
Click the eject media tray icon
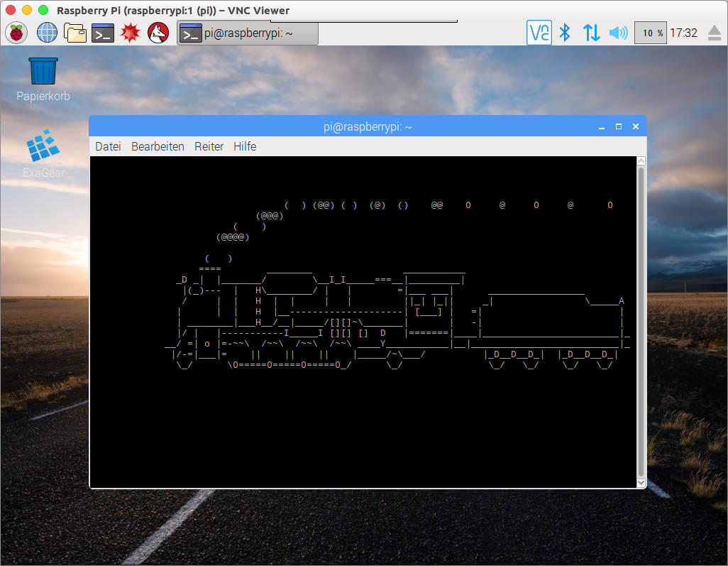pos(715,33)
